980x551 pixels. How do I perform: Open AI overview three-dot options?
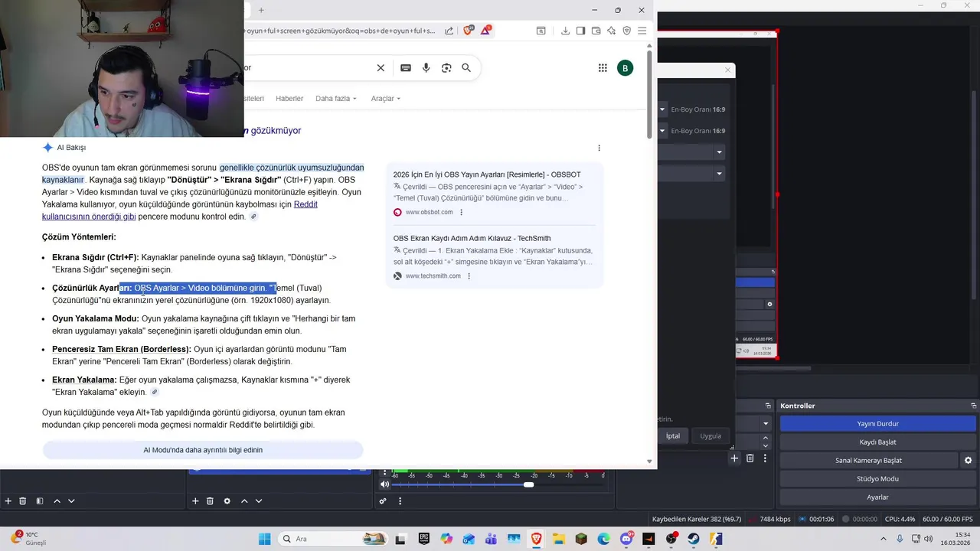click(599, 148)
